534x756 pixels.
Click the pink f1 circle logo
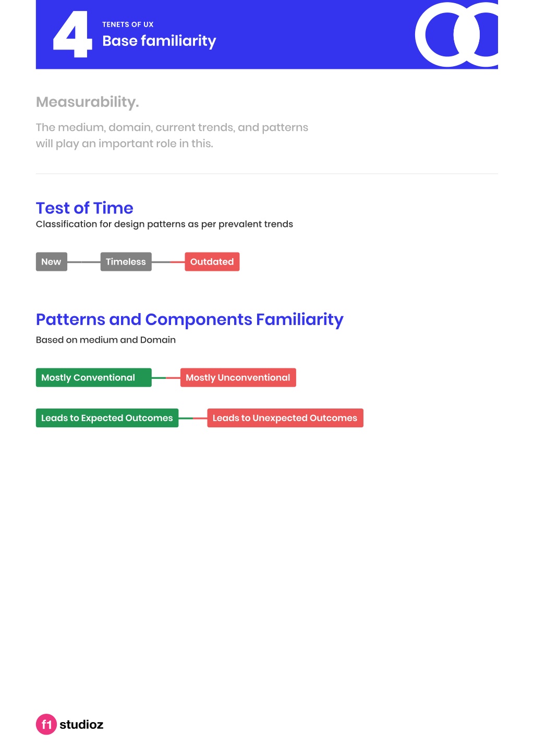46,724
